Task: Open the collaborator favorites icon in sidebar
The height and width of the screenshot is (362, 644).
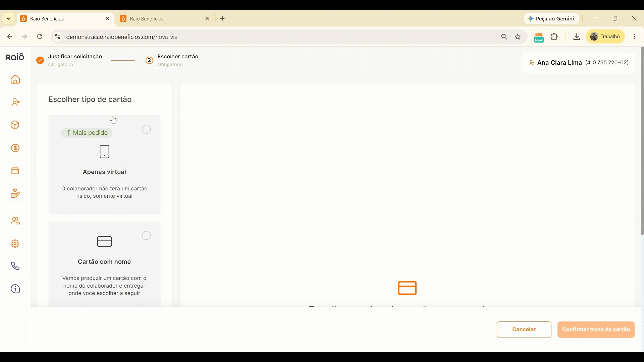Action: (x=15, y=103)
